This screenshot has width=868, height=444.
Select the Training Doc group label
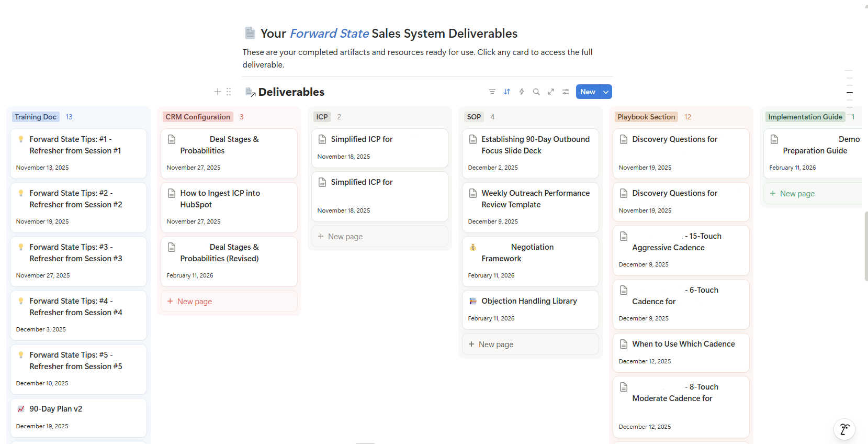pyautogui.click(x=36, y=117)
